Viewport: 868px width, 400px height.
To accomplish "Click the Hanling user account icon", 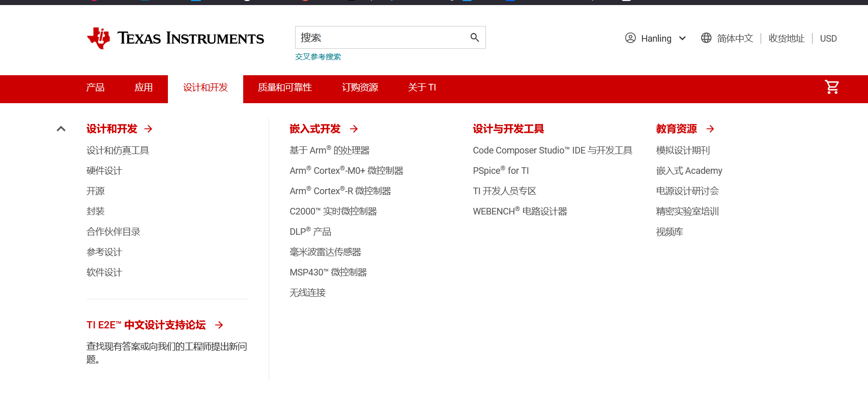I will [x=630, y=38].
